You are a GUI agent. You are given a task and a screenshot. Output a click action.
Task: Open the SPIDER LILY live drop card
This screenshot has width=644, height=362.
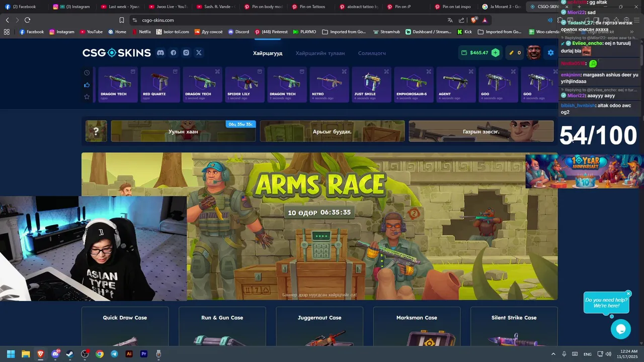245,84
